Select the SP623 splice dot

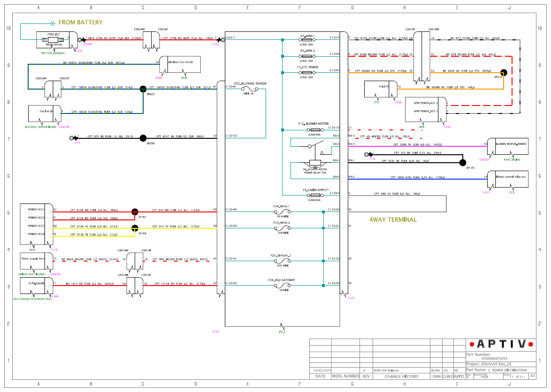coord(143,89)
